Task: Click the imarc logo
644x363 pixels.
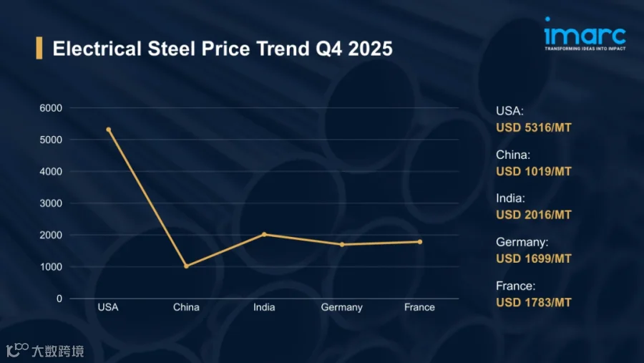Action: click(x=585, y=34)
